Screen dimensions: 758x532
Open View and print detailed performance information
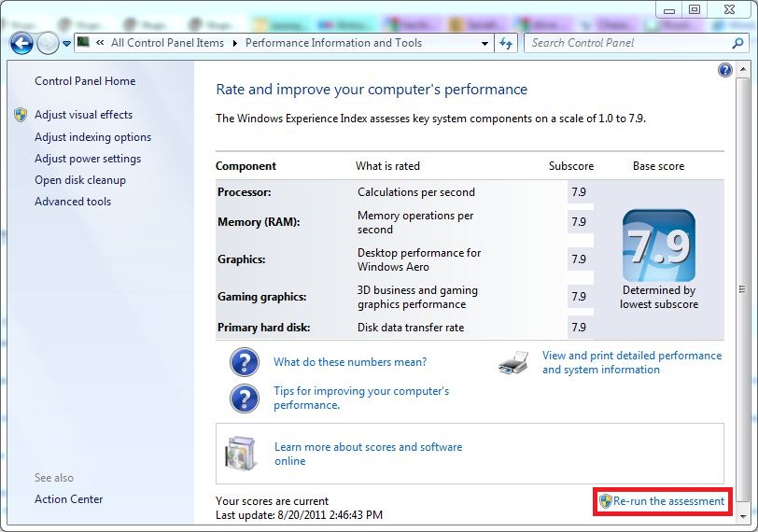[632, 362]
